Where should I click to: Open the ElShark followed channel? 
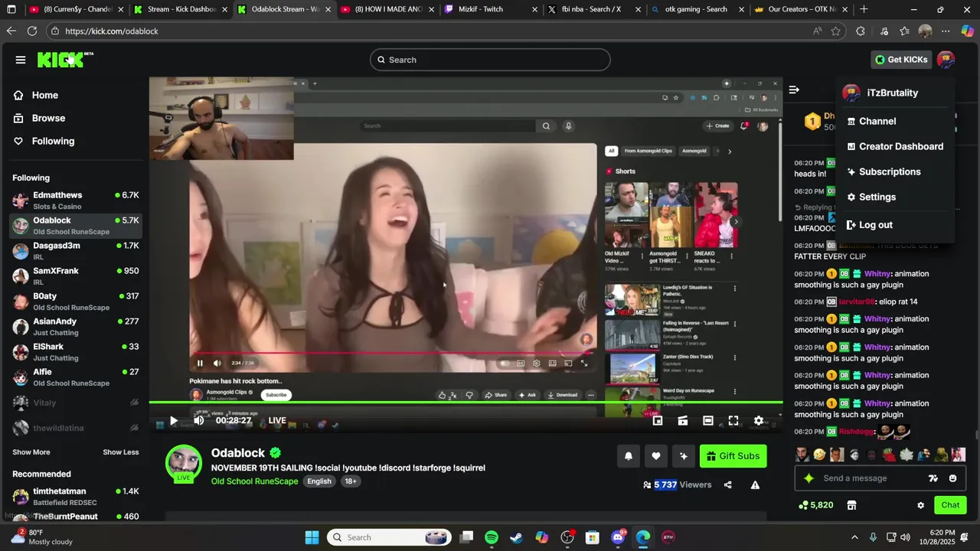pos(75,352)
